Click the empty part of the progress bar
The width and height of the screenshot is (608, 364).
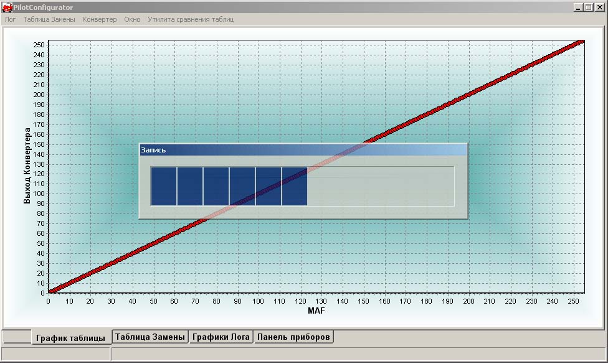(x=381, y=186)
